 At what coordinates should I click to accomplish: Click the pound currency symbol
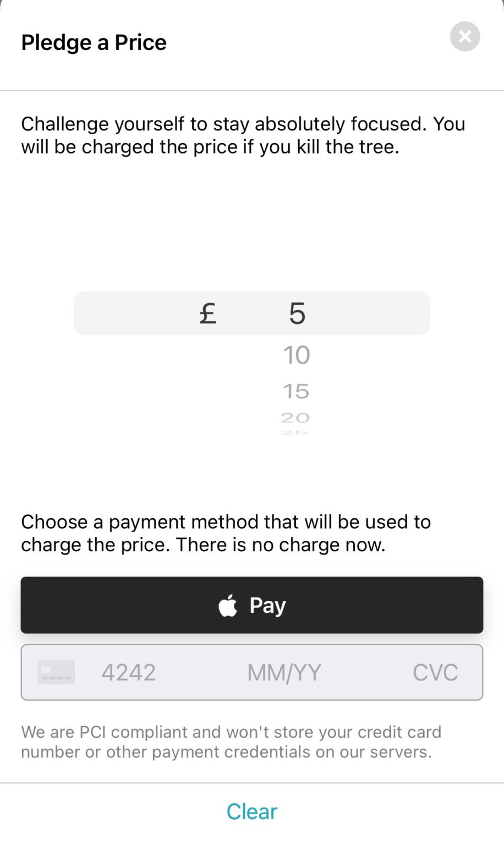[x=207, y=314]
